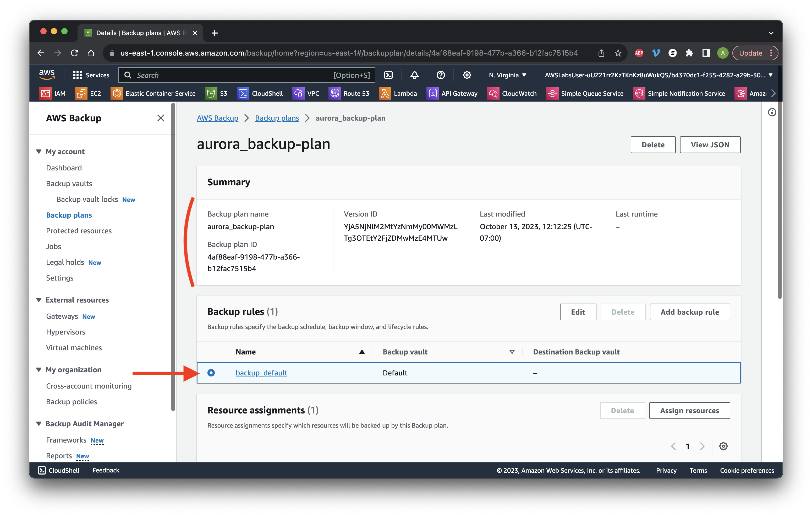Collapse the My account section
The height and width of the screenshot is (517, 812).
coord(39,152)
